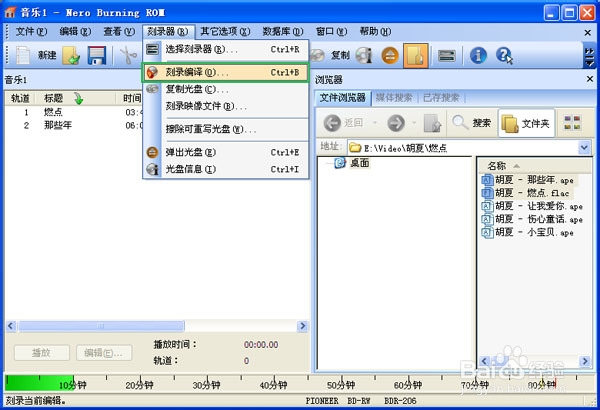Click the green disc capacity bar
Screen dimensions: 600x410
(39, 384)
